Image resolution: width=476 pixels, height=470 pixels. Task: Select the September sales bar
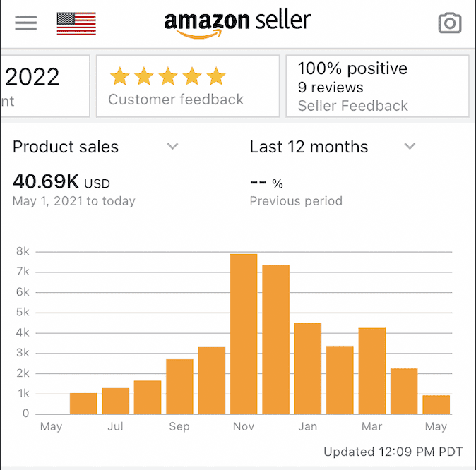pos(179,387)
